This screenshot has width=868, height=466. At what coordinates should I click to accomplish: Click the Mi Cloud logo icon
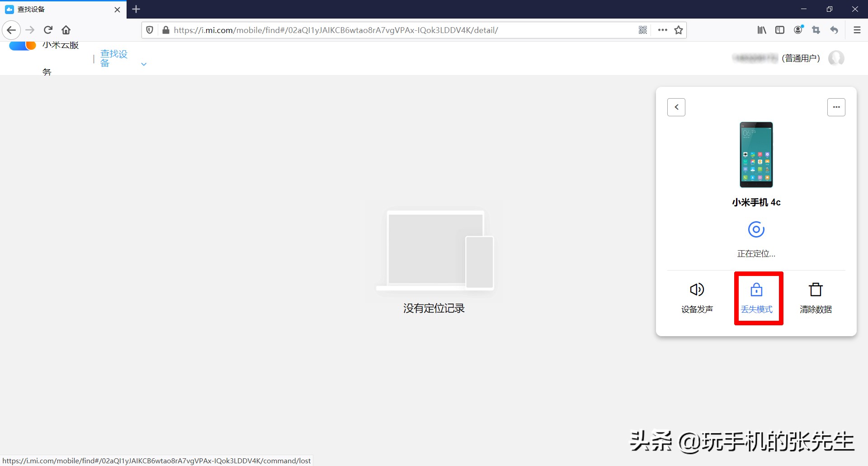[x=23, y=46]
